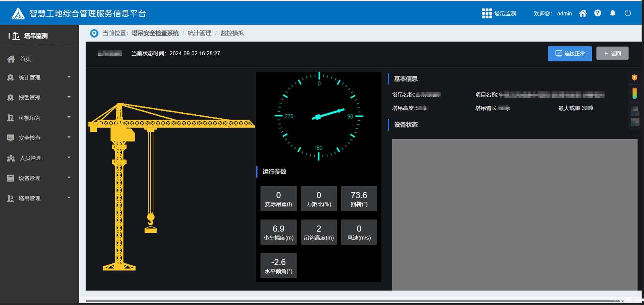Click the orange shield icon at right edge
644x305 pixels.
point(634,77)
